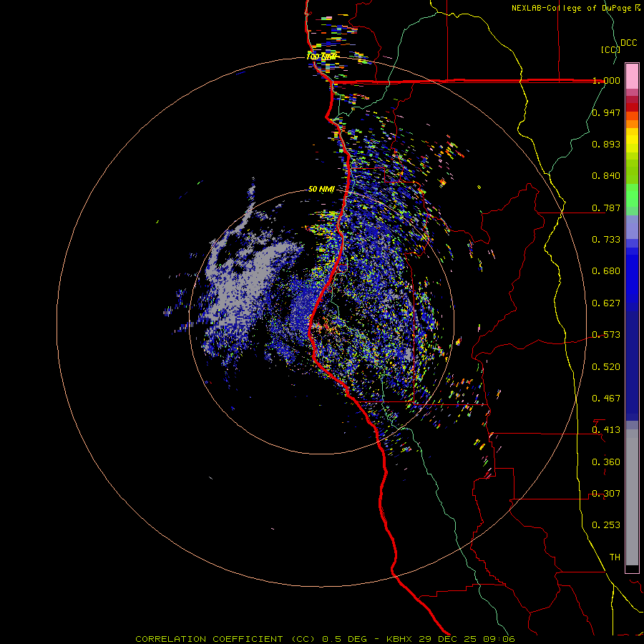This screenshot has width=644, height=644.
Task: Select the 0.893 legend value
Action: [606, 144]
